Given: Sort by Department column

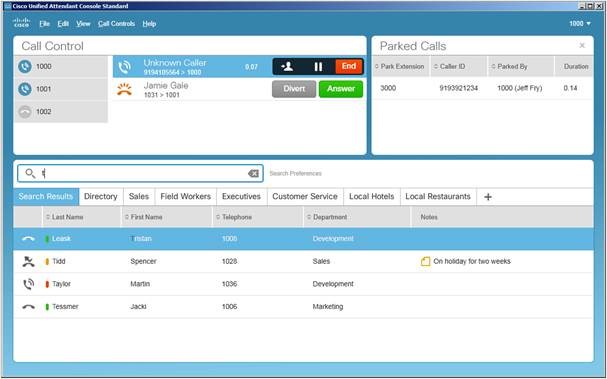Looking at the screenshot, I should point(357,217).
